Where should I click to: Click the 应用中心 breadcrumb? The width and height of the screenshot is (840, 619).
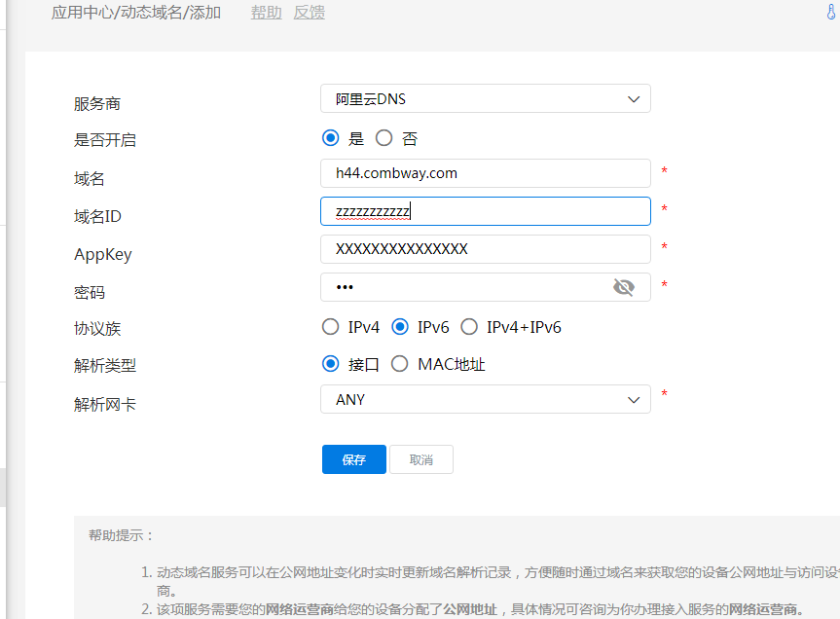coord(82,13)
